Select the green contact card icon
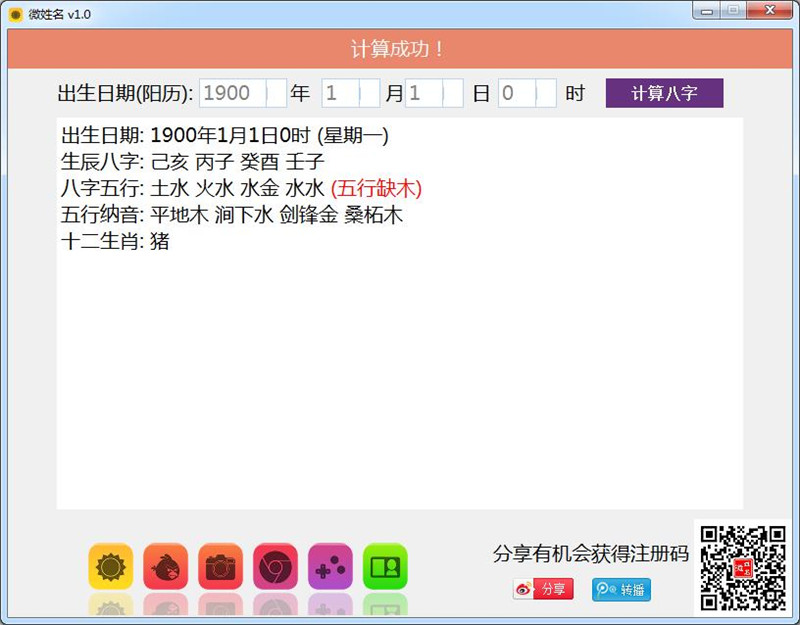Screen dimensions: 800x625 pyautogui.click(x=385, y=567)
